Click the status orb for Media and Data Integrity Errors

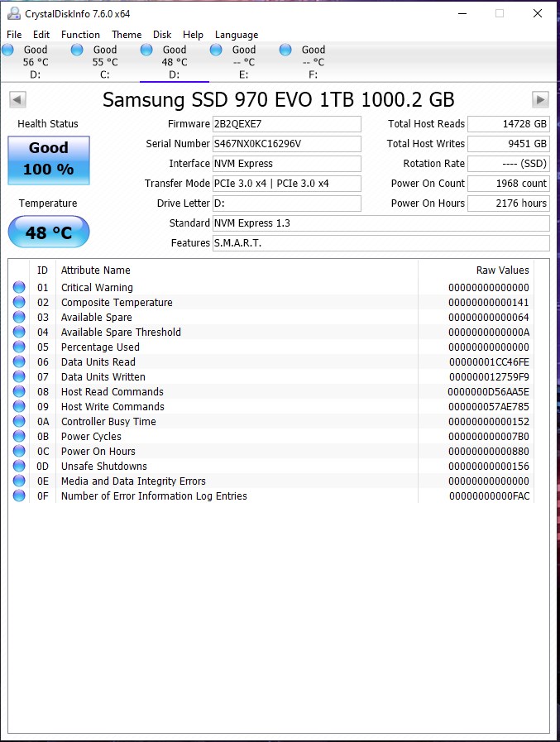[x=19, y=481]
